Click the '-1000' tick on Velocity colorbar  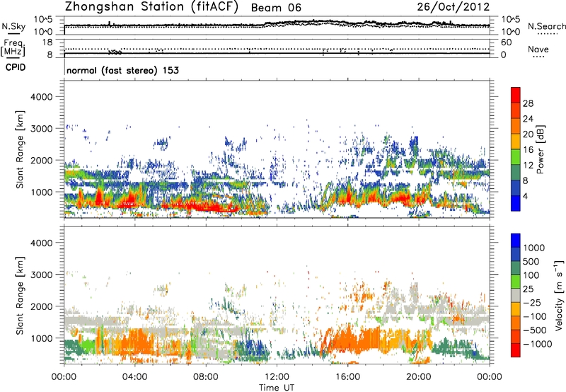coord(538,344)
